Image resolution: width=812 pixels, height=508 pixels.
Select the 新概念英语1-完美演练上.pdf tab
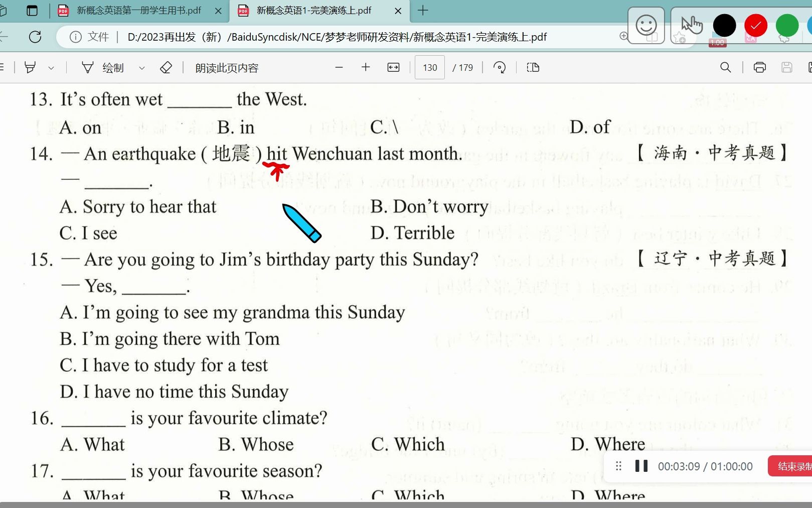313,11
